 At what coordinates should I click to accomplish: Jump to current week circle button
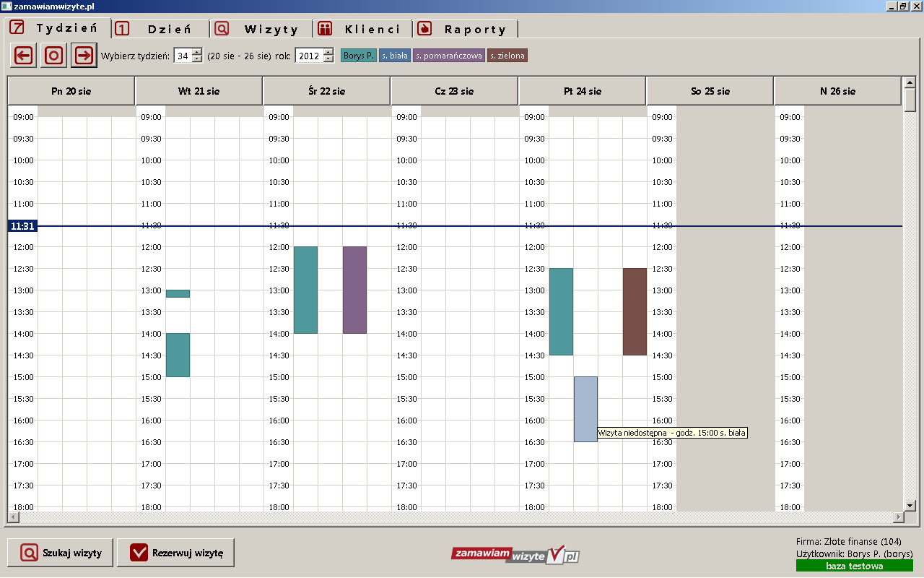tap(53, 55)
